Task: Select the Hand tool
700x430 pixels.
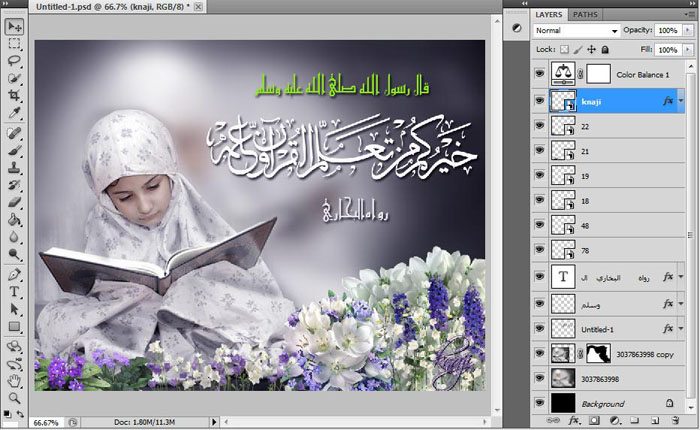Action: [x=15, y=380]
